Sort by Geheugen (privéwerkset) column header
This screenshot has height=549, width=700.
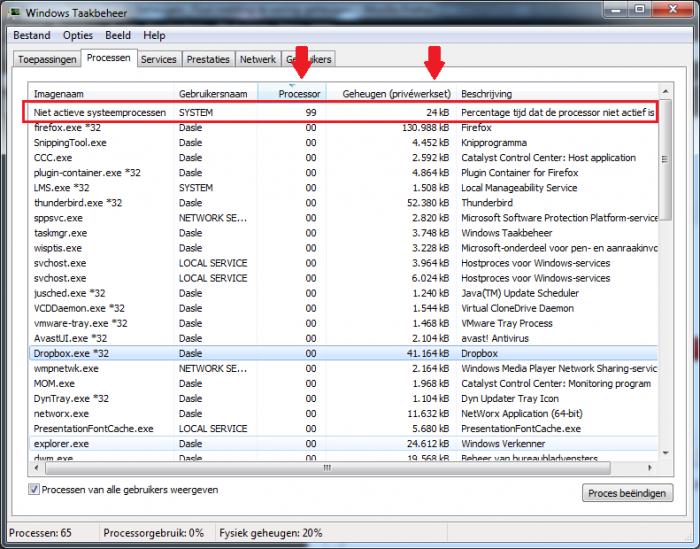tap(395, 93)
